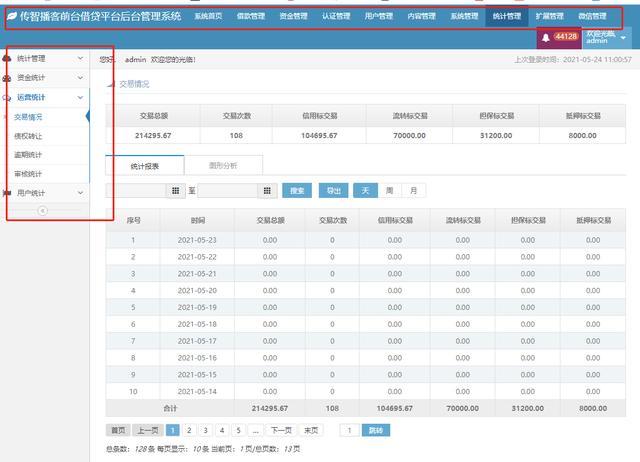The width and height of the screenshot is (640, 462).
Task: Switch to the 图形分析 tab
Action: [x=223, y=165]
